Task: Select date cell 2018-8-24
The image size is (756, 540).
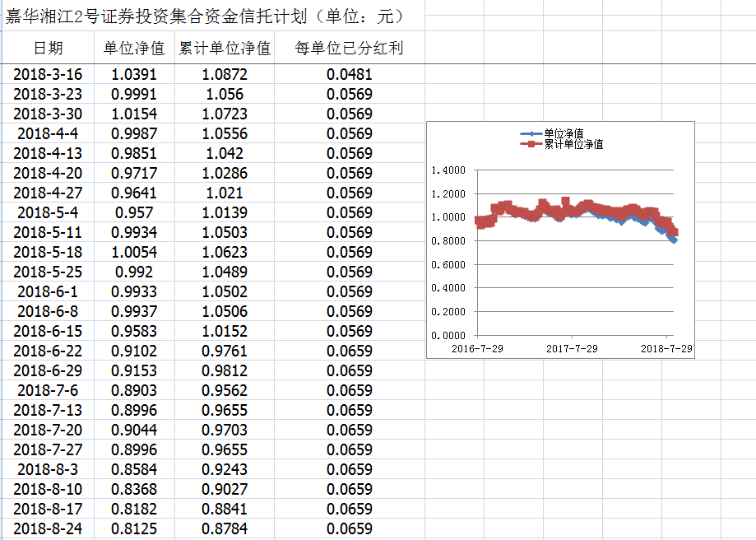Action: pyautogui.click(x=49, y=529)
